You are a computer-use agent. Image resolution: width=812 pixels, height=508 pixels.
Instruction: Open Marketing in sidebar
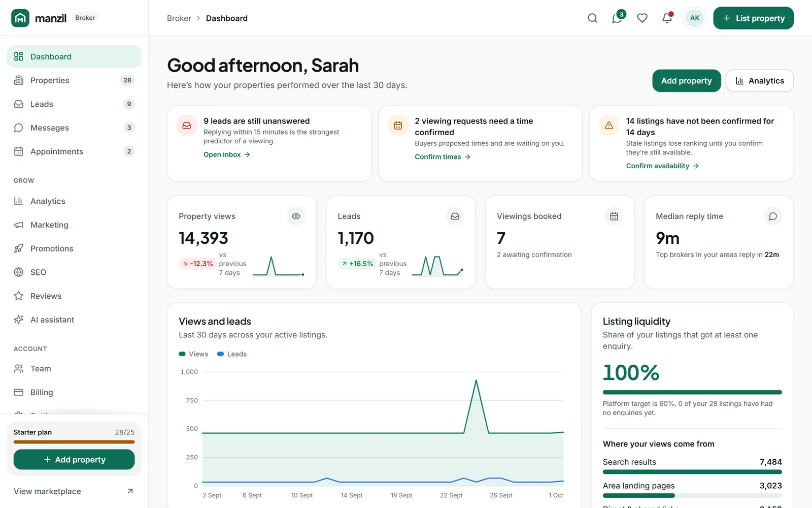coord(74,225)
